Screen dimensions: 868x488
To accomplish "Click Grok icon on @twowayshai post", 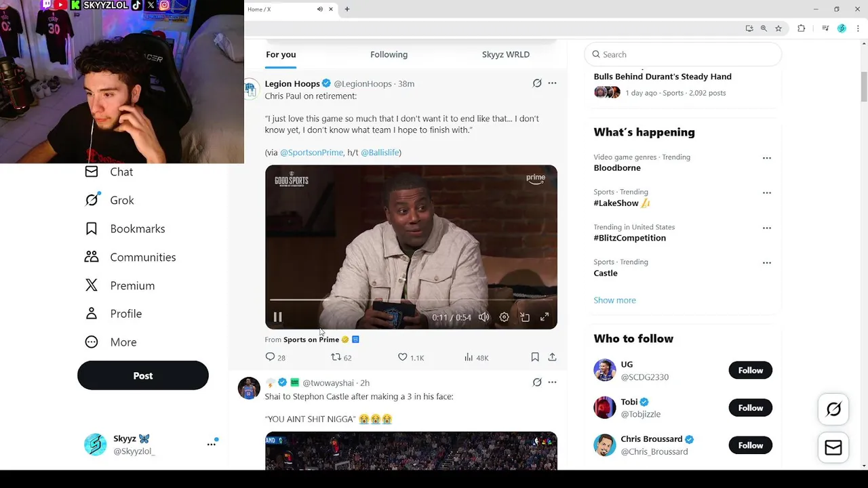I will point(537,382).
